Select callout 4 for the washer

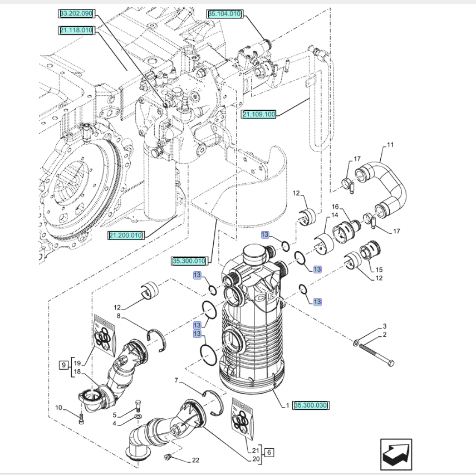pyautogui.click(x=115, y=423)
